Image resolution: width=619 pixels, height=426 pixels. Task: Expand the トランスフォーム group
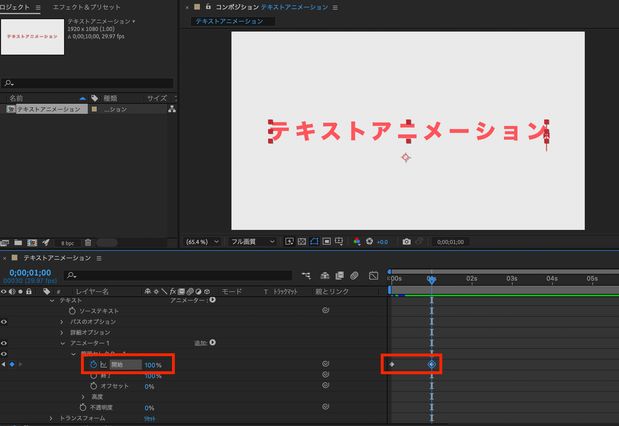(51, 418)
